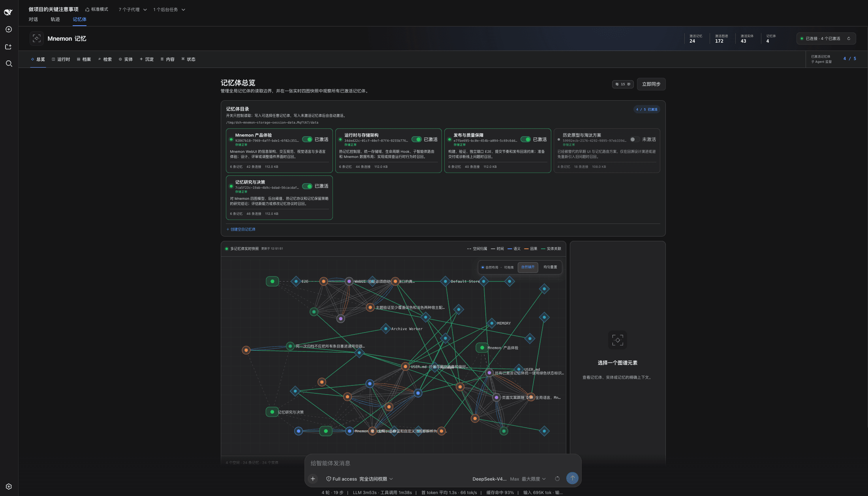Image resolution: width=868 pixels, height=496 pixels.
Task: Expand the 1个后台任务 dropdown
Action: click(169, 9)
